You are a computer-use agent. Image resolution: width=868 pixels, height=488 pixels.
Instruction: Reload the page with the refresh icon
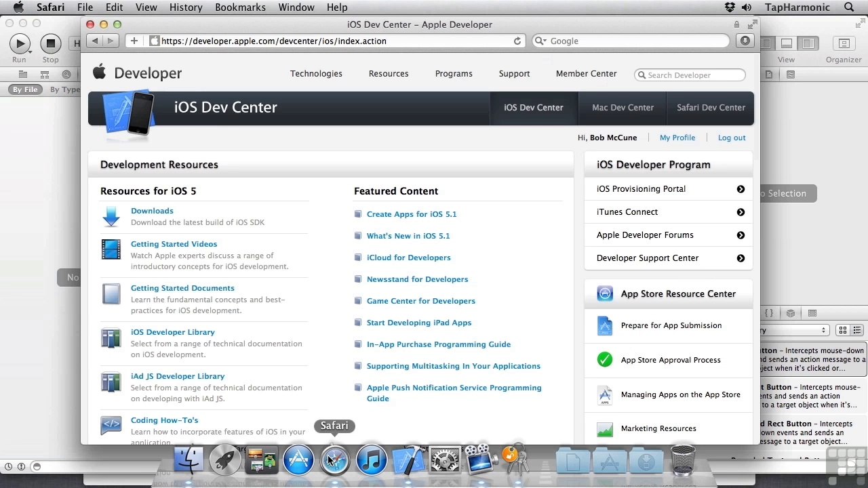pyautogui.click(x=517, y=41)
